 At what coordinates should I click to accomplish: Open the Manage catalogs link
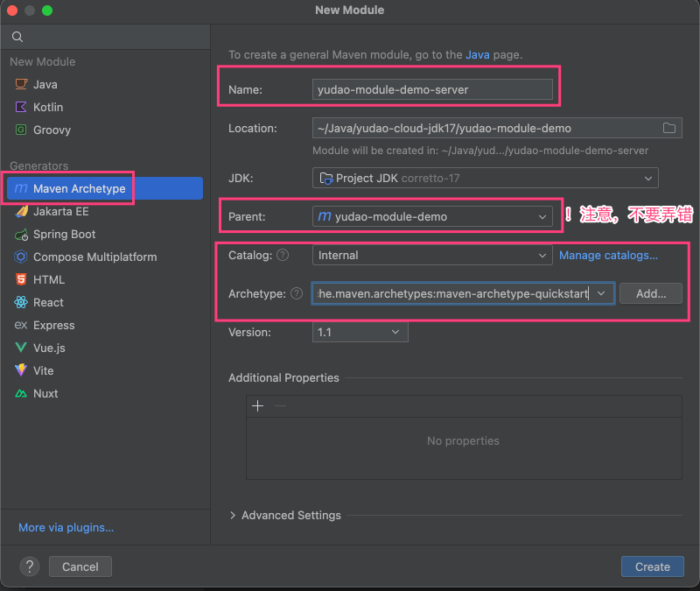608,256
